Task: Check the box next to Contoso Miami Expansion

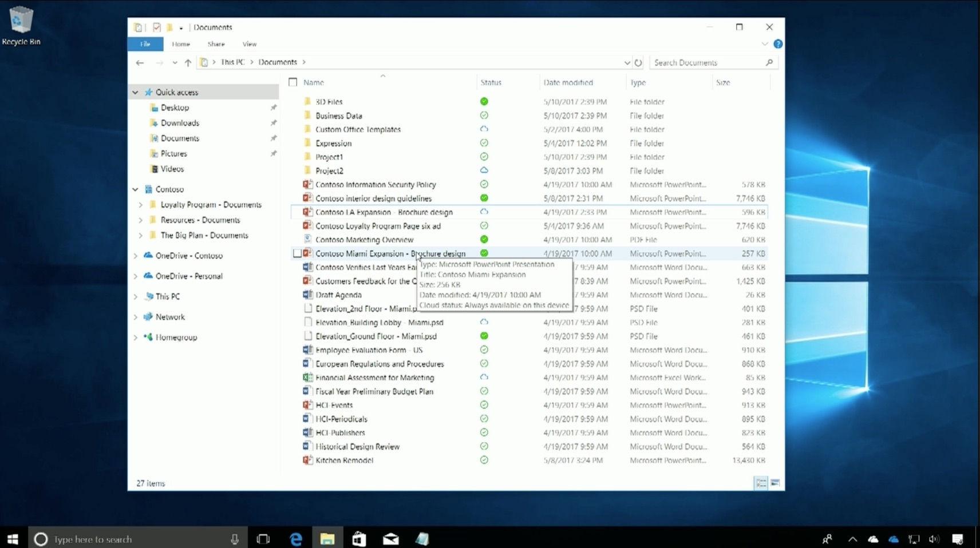Action: pyautogui.click(x=297, y=253)
